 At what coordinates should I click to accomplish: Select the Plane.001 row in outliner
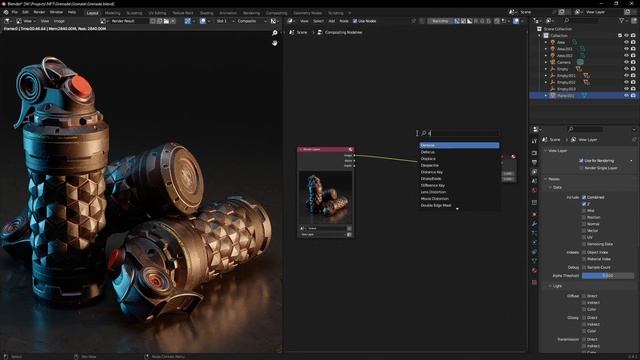click(x=583, y=96)
